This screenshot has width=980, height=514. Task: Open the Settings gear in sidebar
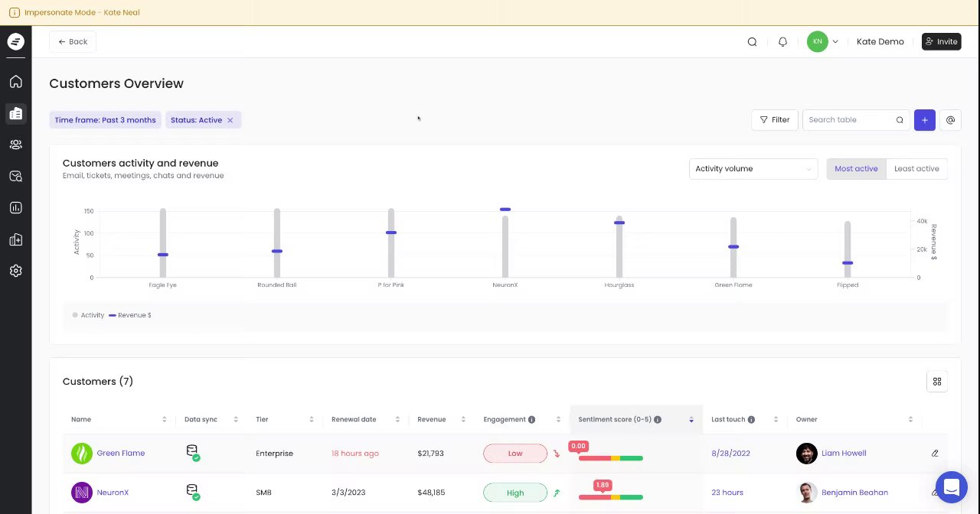(x=15, y=271)
